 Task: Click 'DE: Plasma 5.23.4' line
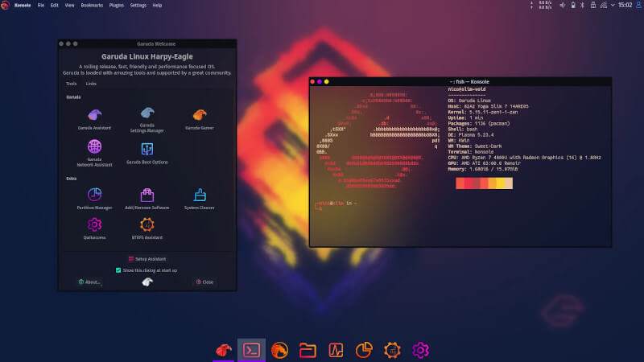(471, 134)
